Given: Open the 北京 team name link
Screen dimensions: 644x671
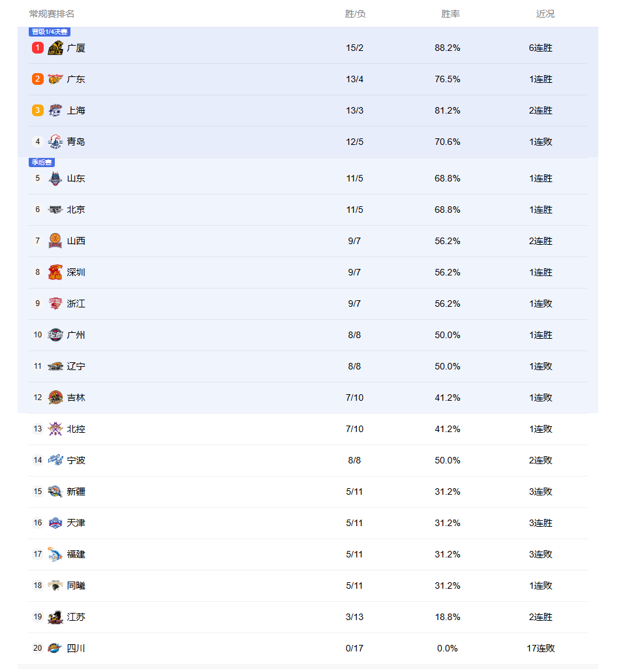Looking at the screenshot, I should pos(76,210).
